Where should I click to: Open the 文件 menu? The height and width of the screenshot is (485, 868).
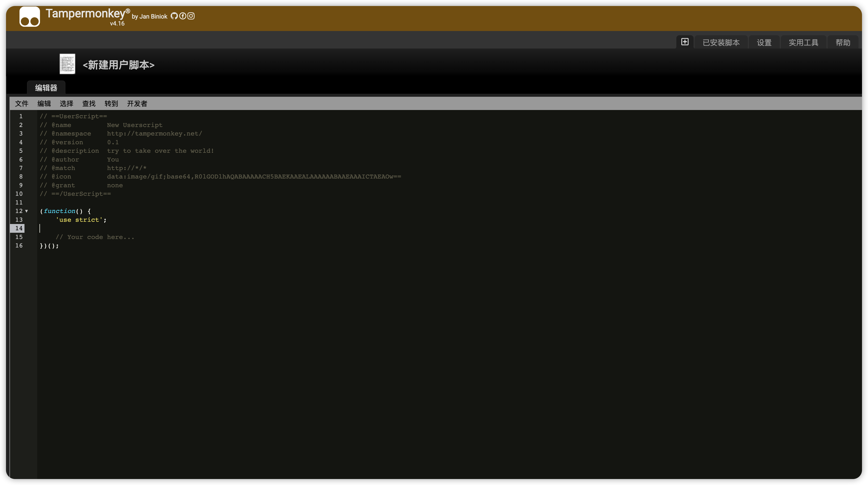click(21, 103)
